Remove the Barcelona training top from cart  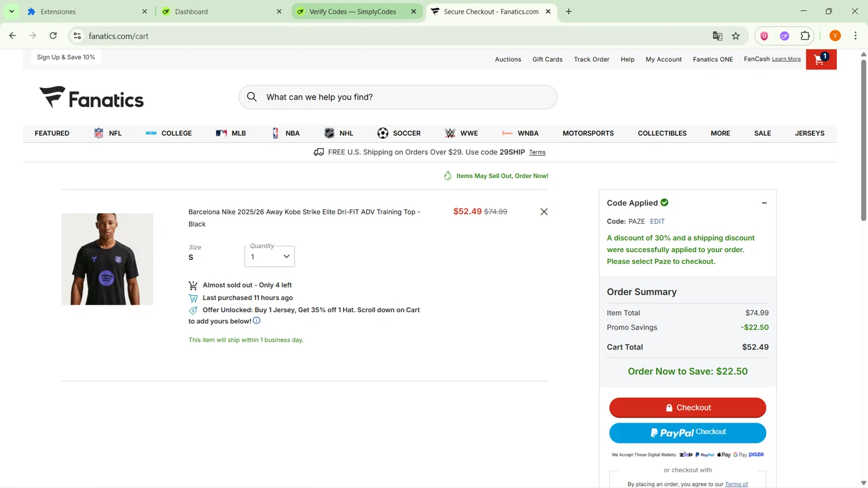[x=544, y=212]
